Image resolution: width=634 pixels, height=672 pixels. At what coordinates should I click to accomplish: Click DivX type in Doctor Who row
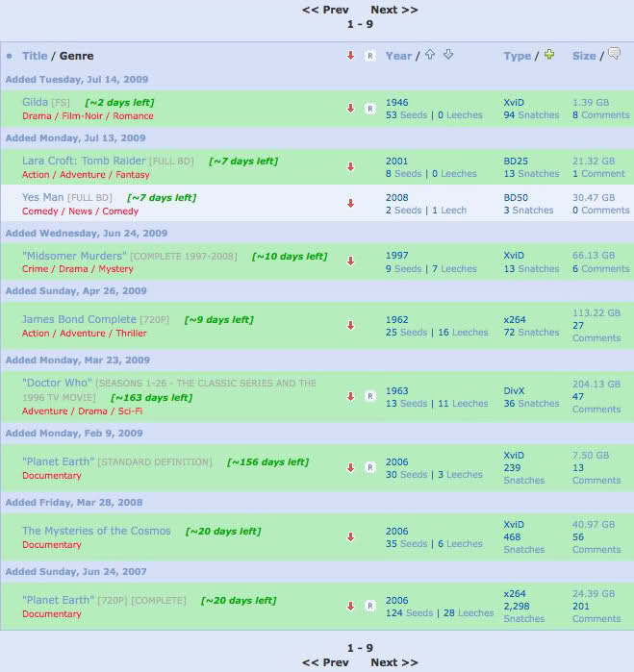click(x=514, y=391)
